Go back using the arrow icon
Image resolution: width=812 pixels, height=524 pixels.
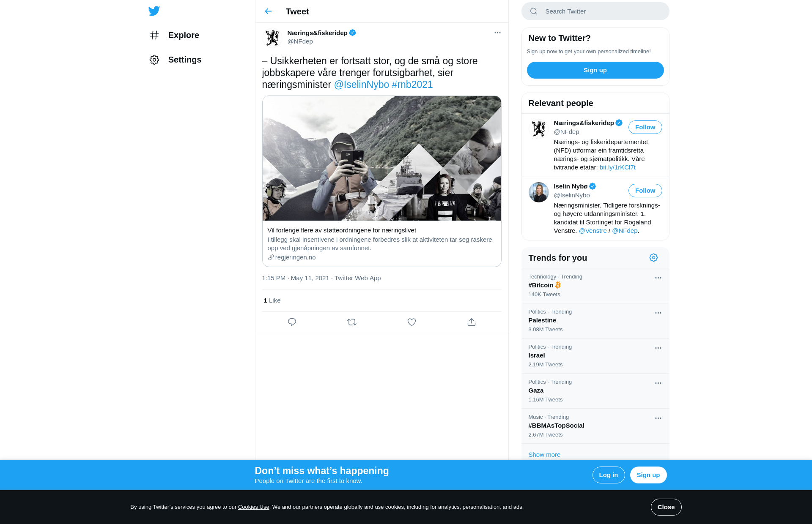[x=268, y=11]
